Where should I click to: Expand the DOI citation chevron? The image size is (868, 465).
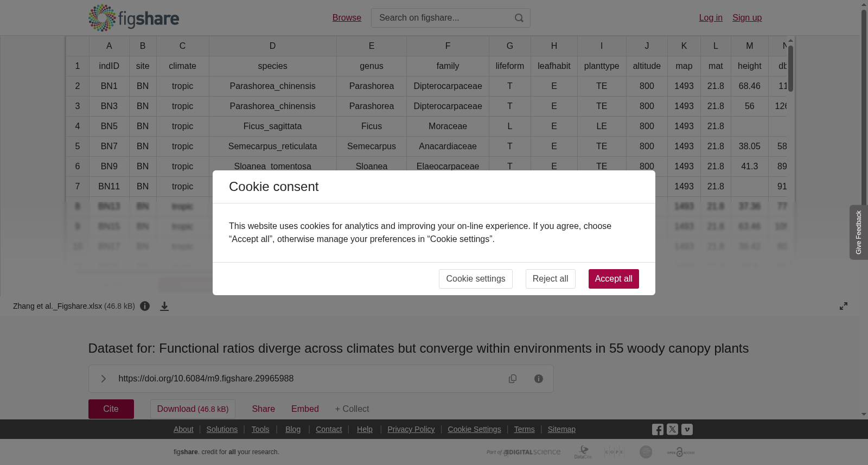(104, 379)
